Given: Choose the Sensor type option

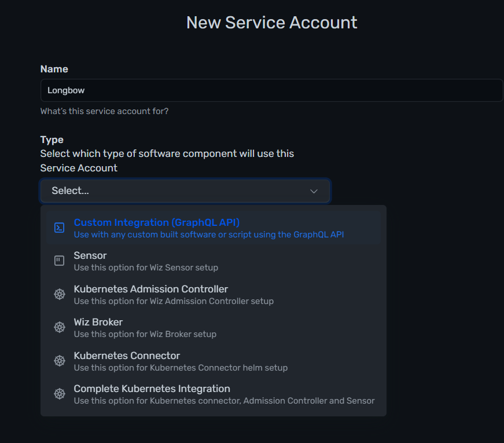Looking at the screenshot, I should [x=214, y=261].
